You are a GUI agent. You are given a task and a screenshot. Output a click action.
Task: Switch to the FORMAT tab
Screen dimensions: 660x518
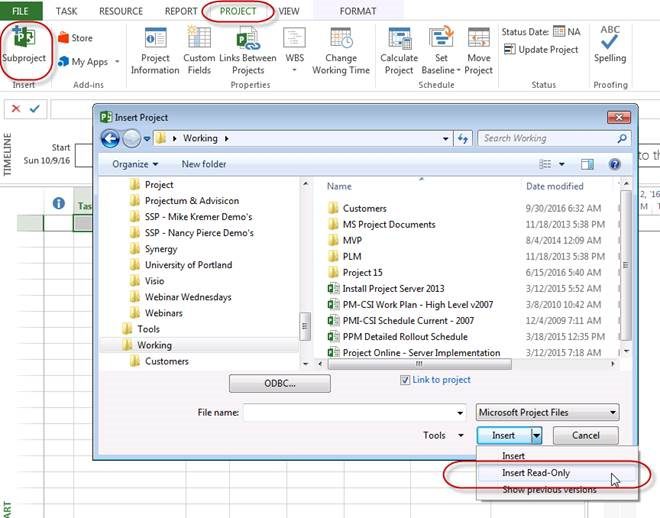tap(358, 11)
